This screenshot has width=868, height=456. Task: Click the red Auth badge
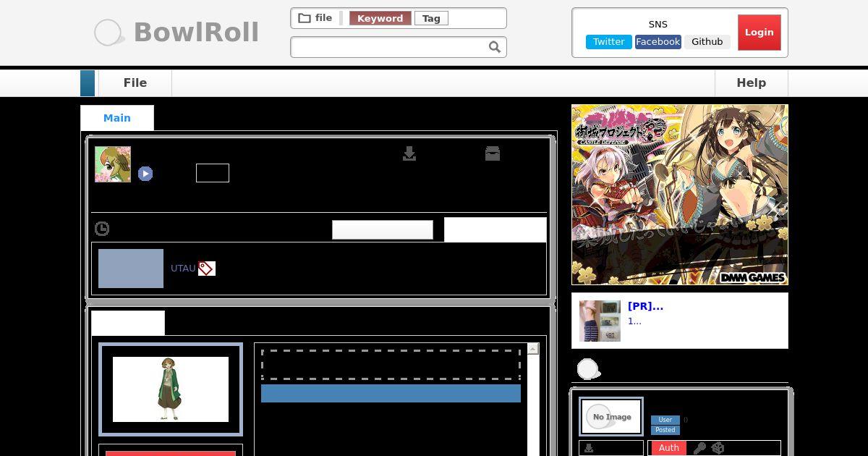point(669,448)
